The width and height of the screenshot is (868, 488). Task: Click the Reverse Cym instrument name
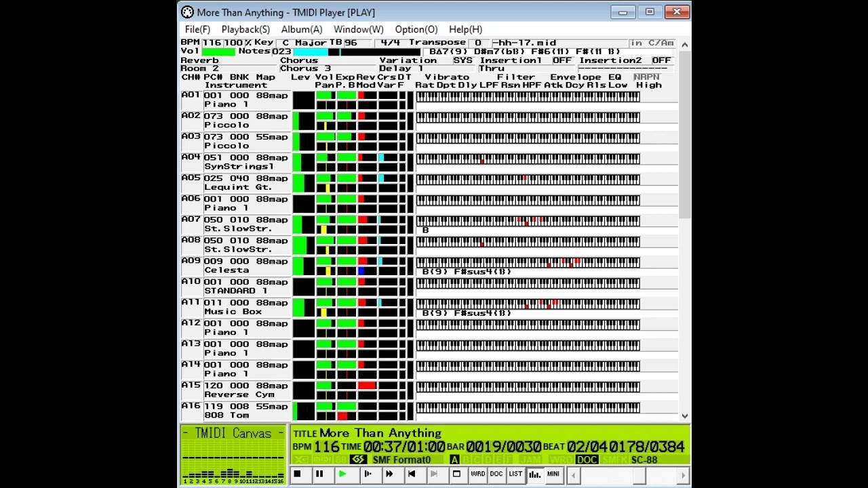239,394
